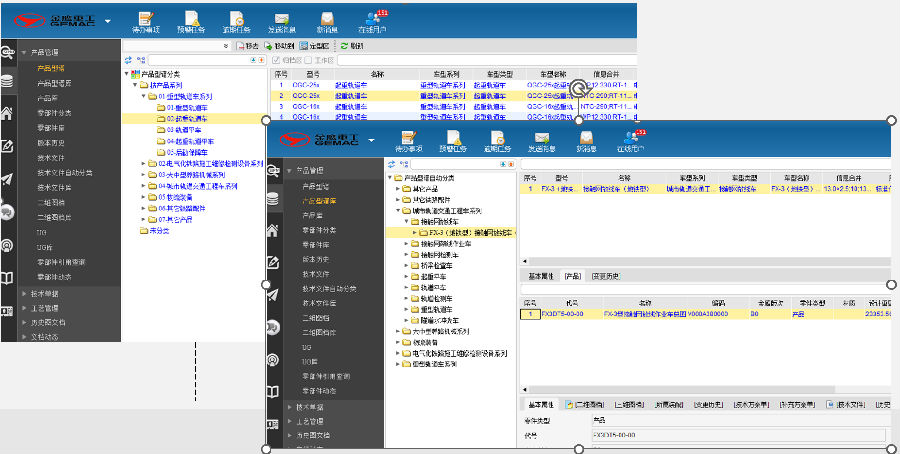Click left scroll arrow of lower table scrollbar
The image size is (900, 454).
point(523,390)
